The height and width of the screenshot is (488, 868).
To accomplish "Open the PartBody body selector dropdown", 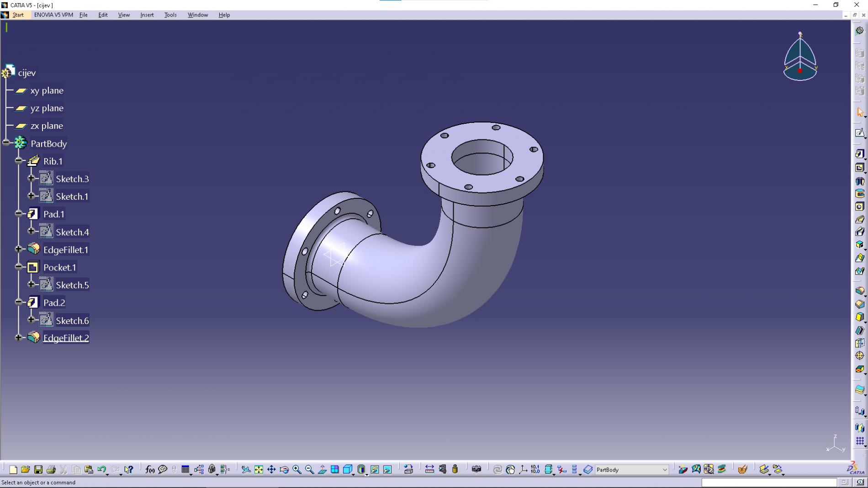I will coord(664,470).
